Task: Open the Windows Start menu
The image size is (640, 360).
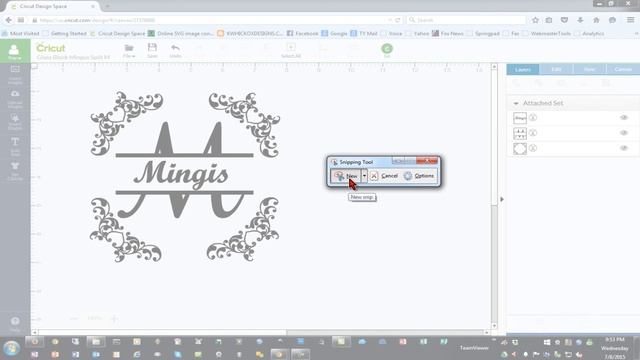Action: [x=11, y=349]
